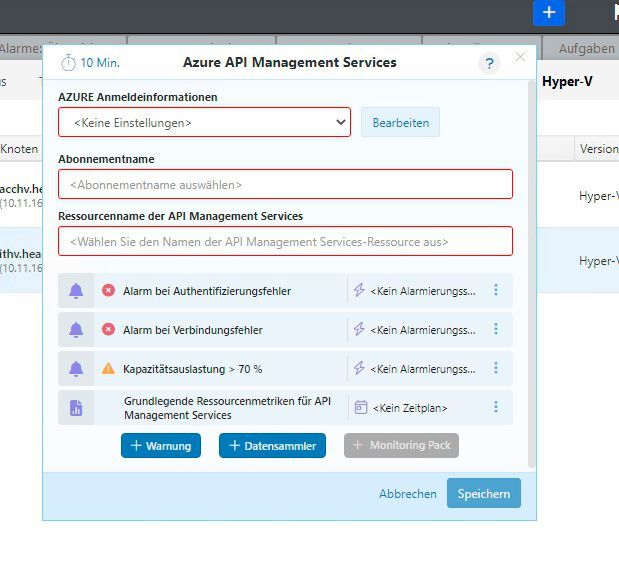The height and width of the screenshot is (561, 619).
Task: Click the Hyper-V heading in background window
Action: click(x=567, y=81)
